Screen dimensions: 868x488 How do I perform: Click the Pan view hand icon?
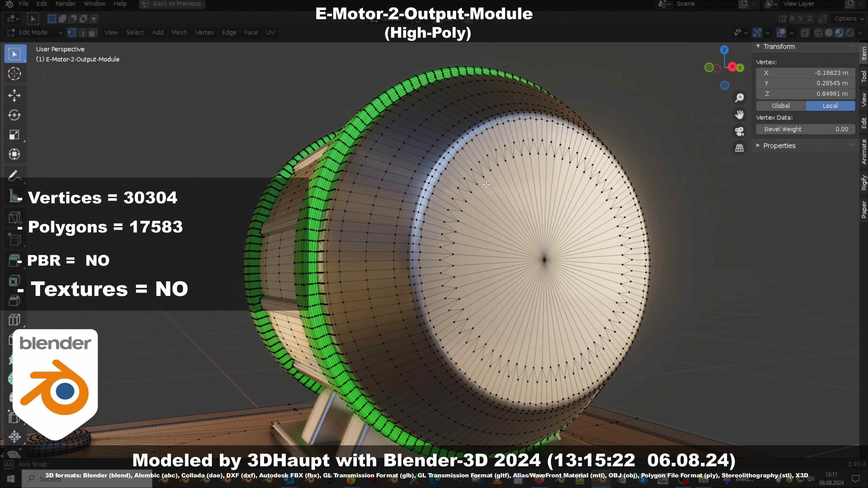click(x=740, y=115)
